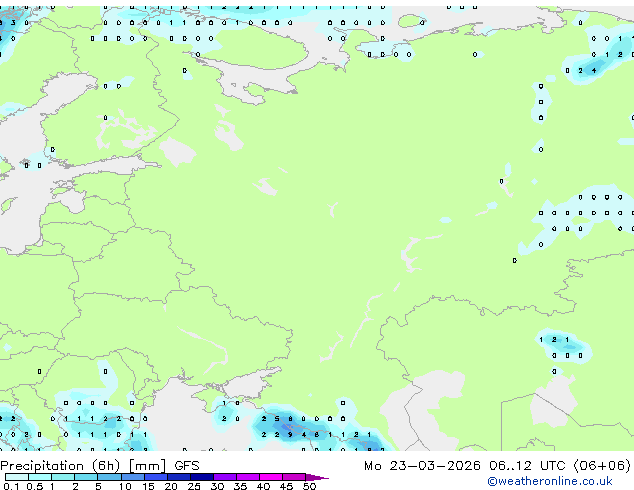The image size is (634, 490).
Task: Choose the 10–15 mm legend color swatch
Action: point(133,477)
